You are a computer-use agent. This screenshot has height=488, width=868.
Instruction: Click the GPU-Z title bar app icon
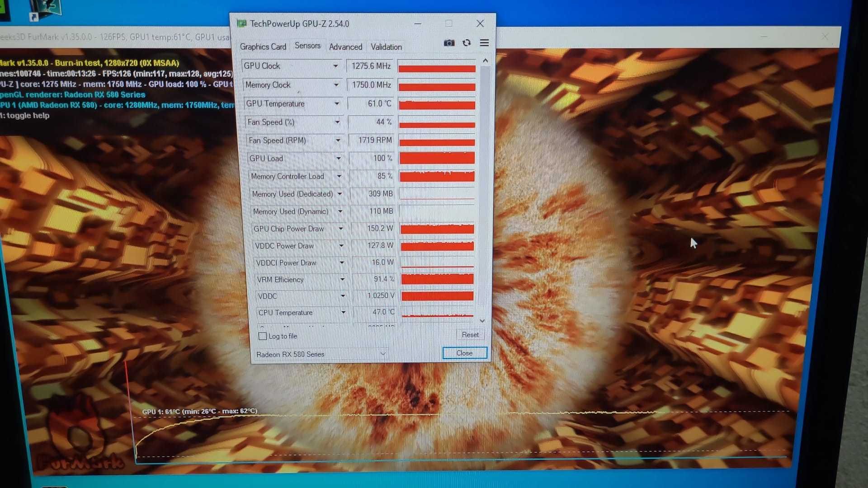click(x=242, y=23)
